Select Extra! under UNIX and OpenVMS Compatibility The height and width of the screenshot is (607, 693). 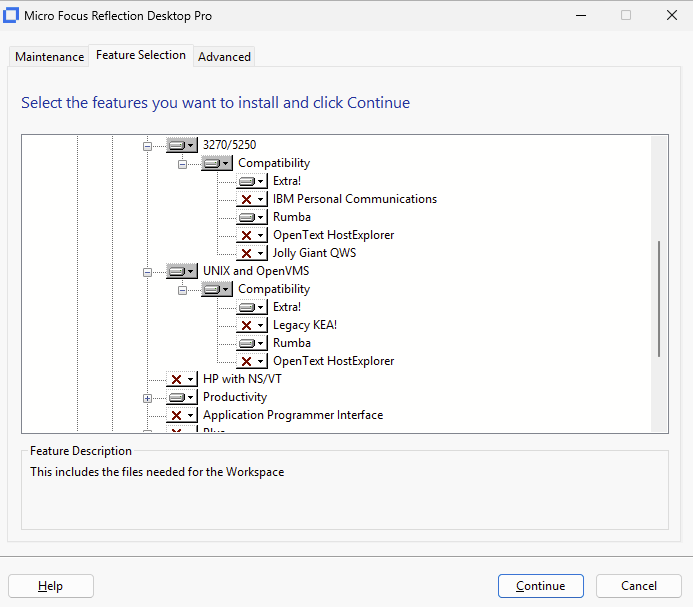point(287,307)
